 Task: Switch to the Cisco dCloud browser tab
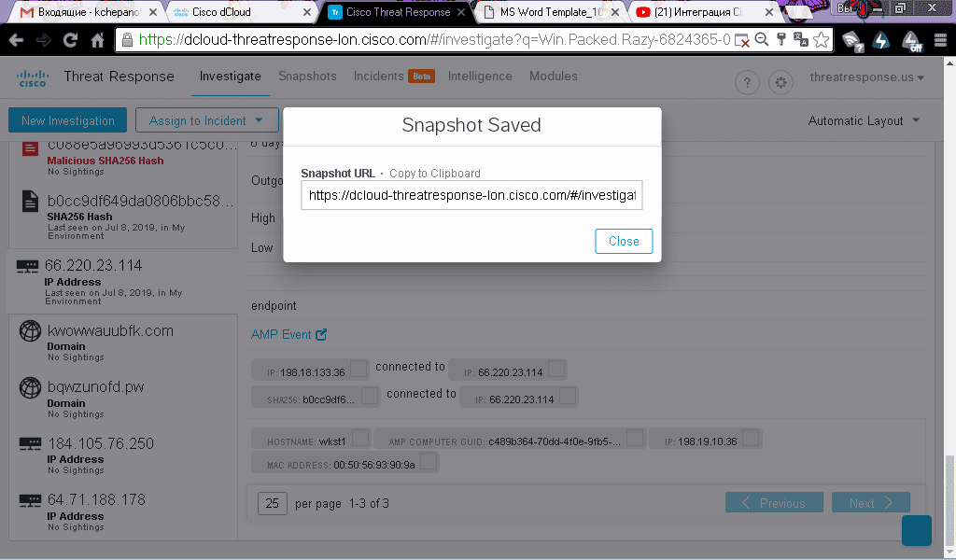point(241,12)
